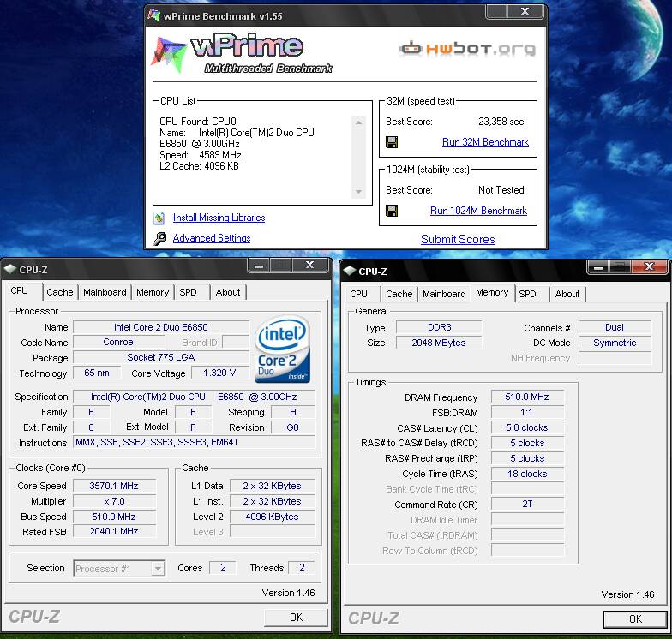Click the Core Speed value 3570.1 MHz
The image size is (672, 639).
click(x=114, y=486)
